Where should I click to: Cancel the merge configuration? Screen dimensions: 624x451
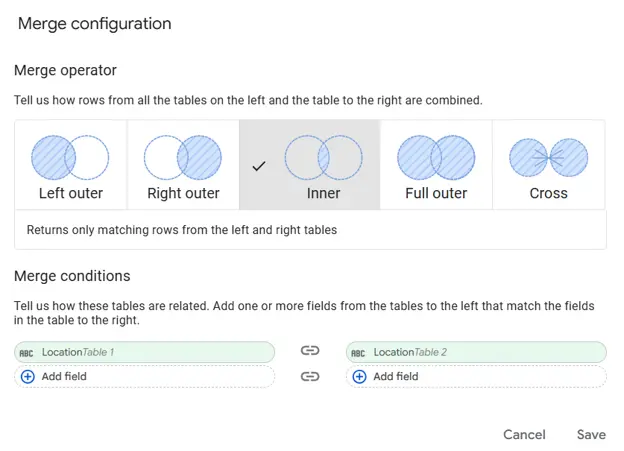[x=524, y=435]
